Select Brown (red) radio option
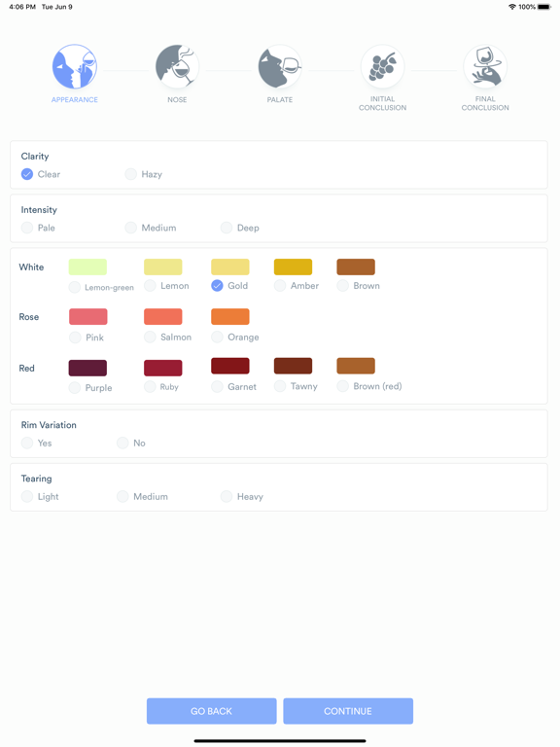Viewport: 560px width, 747px height. [x=343, y=386]
